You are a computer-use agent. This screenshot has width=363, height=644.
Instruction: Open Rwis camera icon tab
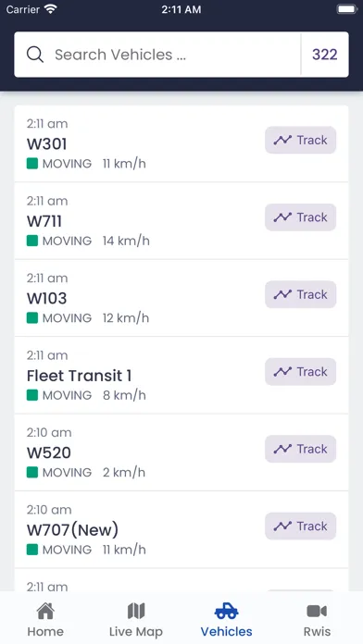click(x=317, y=611)
